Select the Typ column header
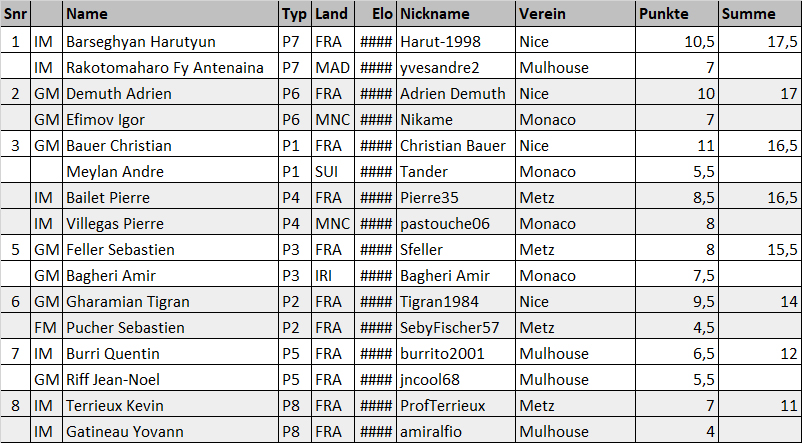This screenshot has width=802, height=443. pos(294,15)
